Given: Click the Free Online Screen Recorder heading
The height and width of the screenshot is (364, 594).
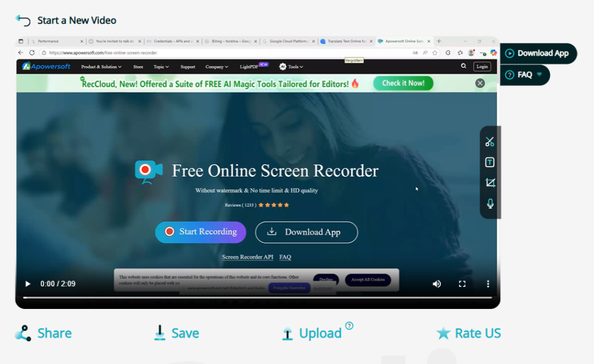Looking at the screenshot, I should (x=275, y=170).
